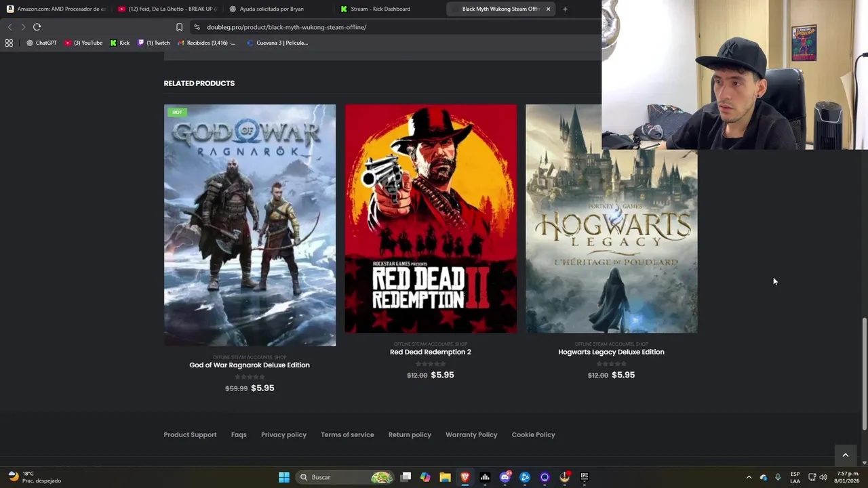Bookmark this page with the bookmark icon

tap(179, 27)
